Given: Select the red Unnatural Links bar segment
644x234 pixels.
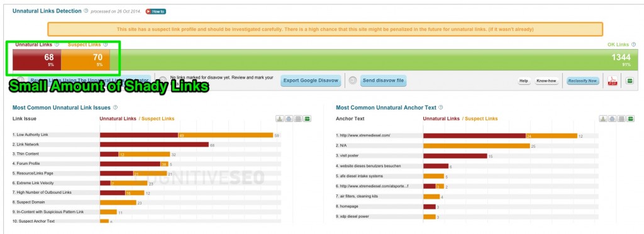Looking at the screenshot, I should pos(37,60).
